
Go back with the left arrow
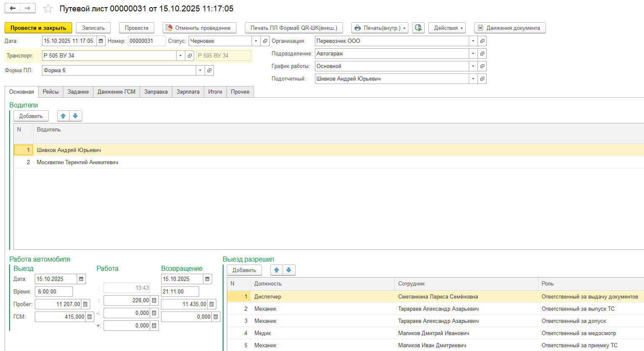[13, 8]
